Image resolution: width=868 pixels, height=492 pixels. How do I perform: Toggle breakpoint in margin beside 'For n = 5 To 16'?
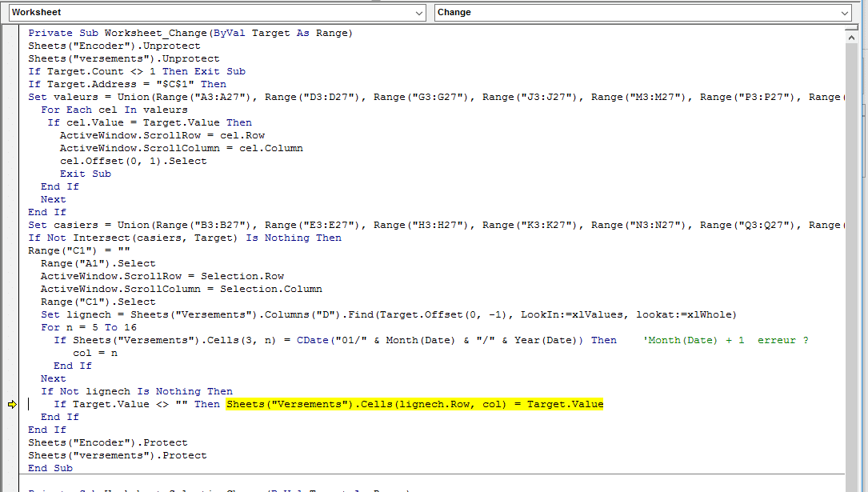tap(12, 327)
